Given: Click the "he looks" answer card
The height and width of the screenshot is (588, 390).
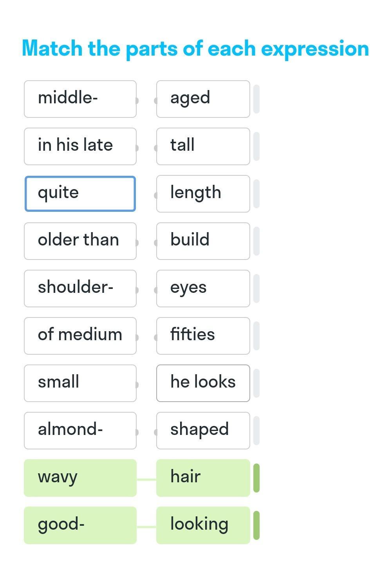Looking at the screenshot, I should point(203,383).
